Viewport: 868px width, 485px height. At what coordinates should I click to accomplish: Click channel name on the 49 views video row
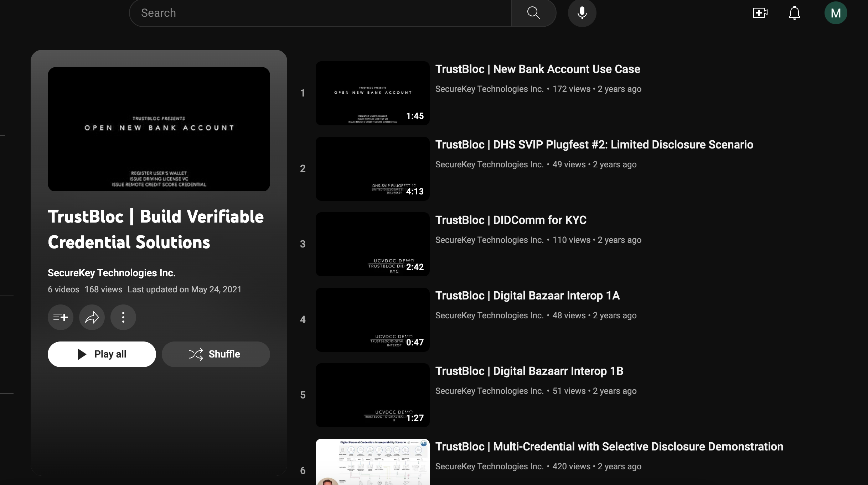tap(489, 165)
